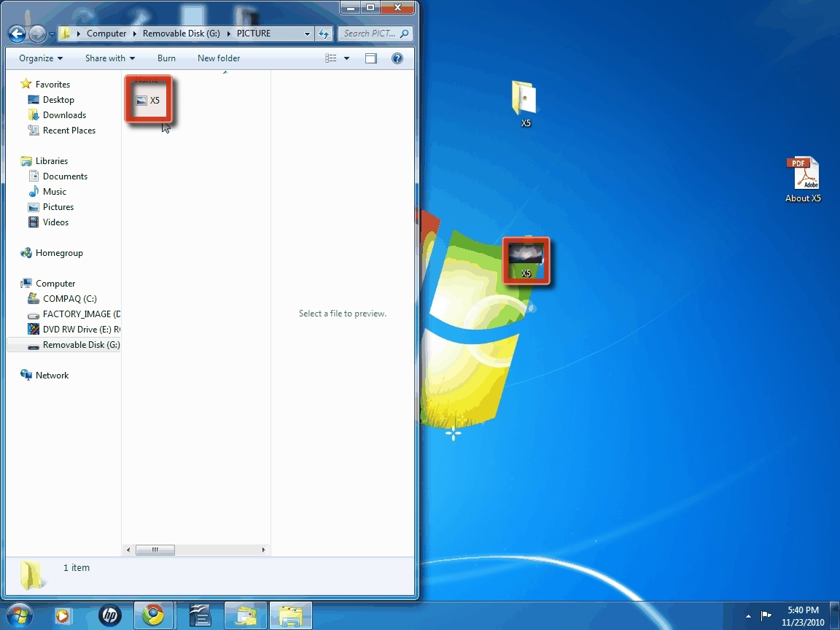Open the view options dropdown arrow

(346, 58)
